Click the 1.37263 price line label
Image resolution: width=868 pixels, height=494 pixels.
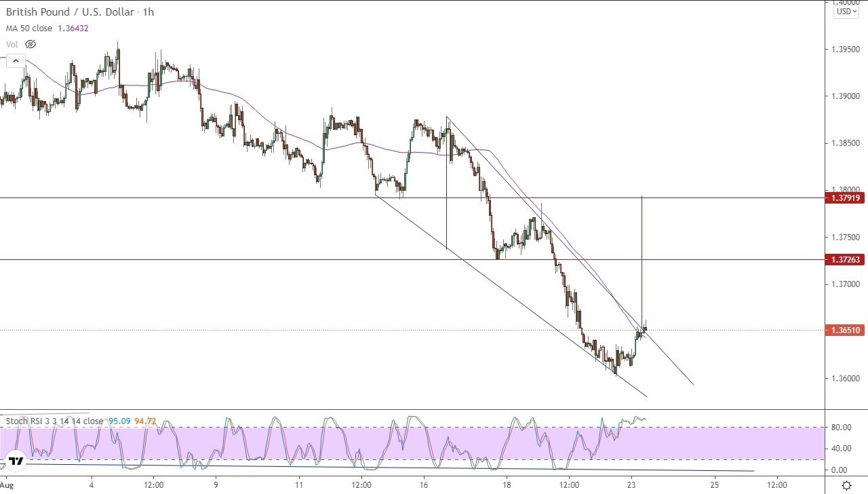click(x=844, y=260)
